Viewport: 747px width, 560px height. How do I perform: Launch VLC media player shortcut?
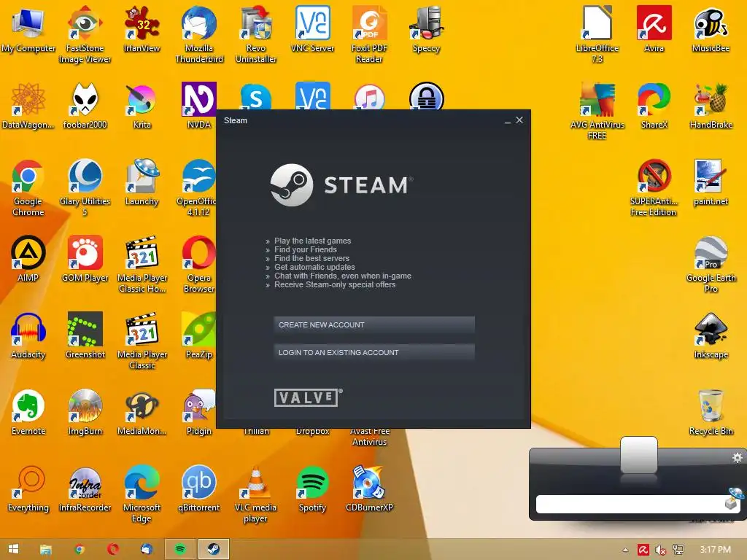[x=256, y=494]
